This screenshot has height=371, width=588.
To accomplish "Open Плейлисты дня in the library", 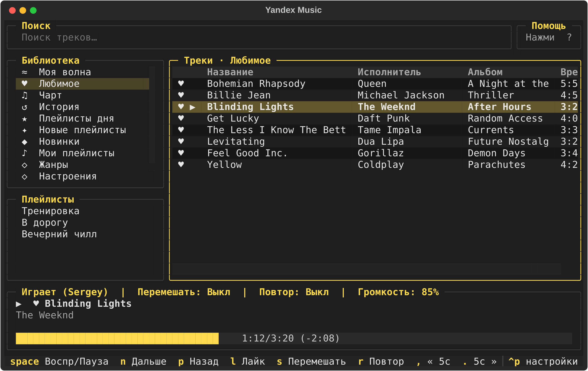I will [83, 119].
